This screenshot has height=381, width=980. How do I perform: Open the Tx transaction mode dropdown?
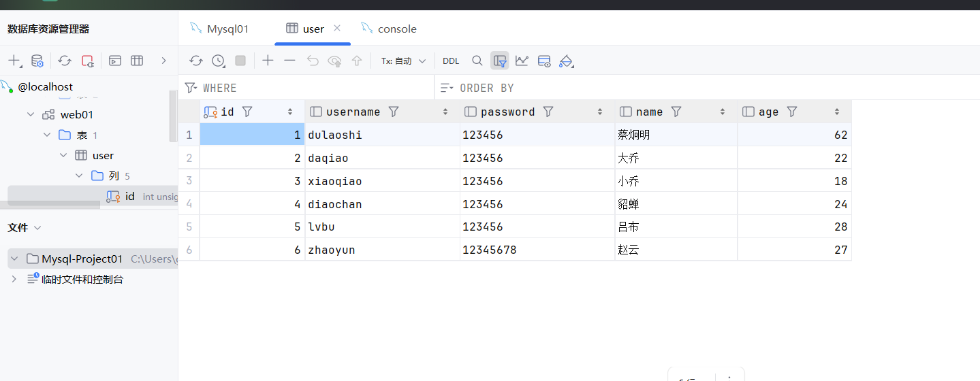point(403,61)
